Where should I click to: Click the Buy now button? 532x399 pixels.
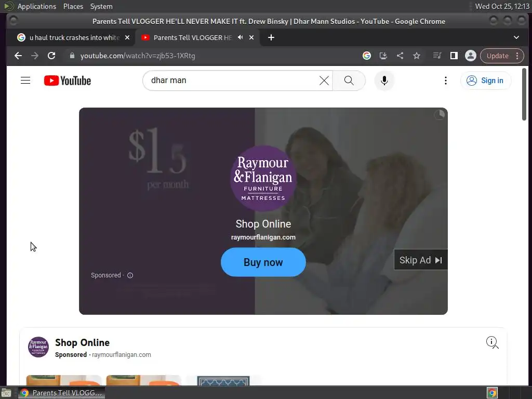coord(263,262)
